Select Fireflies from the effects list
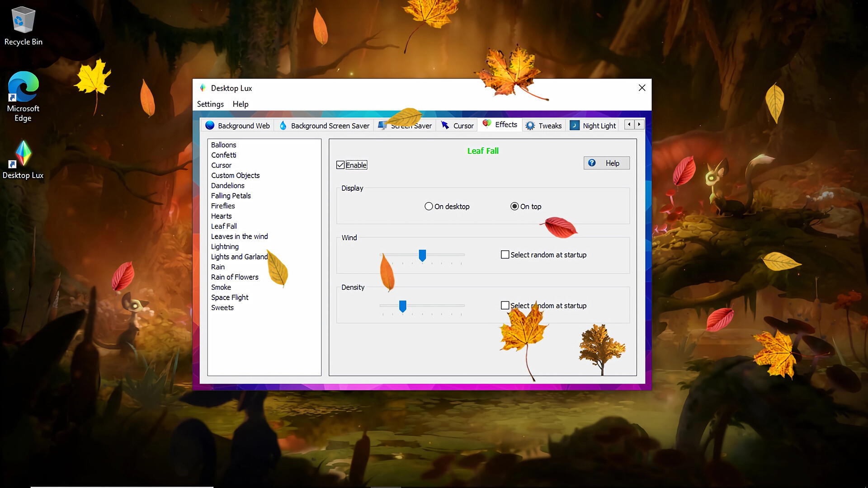The image size is (868, 488). 222,206
